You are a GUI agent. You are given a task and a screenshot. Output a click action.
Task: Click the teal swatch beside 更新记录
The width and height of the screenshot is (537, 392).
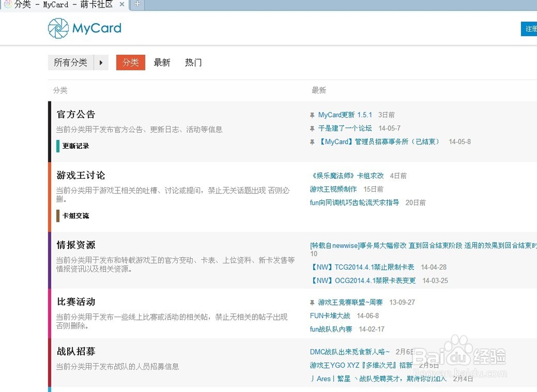[58, 146]
